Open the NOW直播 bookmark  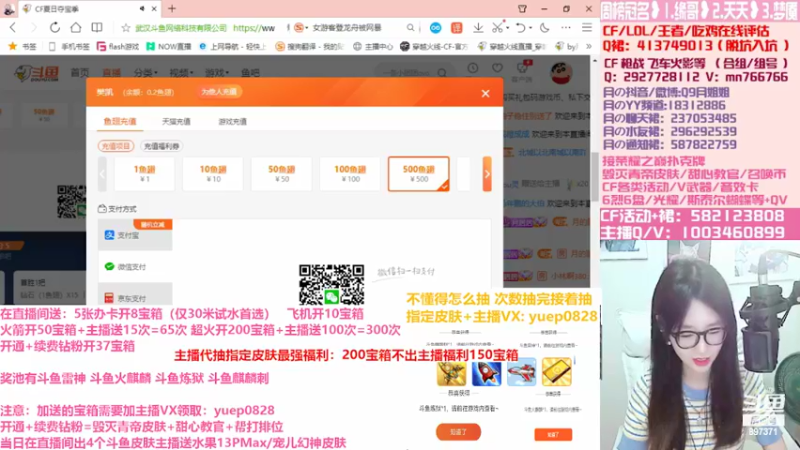coord(168,46)
